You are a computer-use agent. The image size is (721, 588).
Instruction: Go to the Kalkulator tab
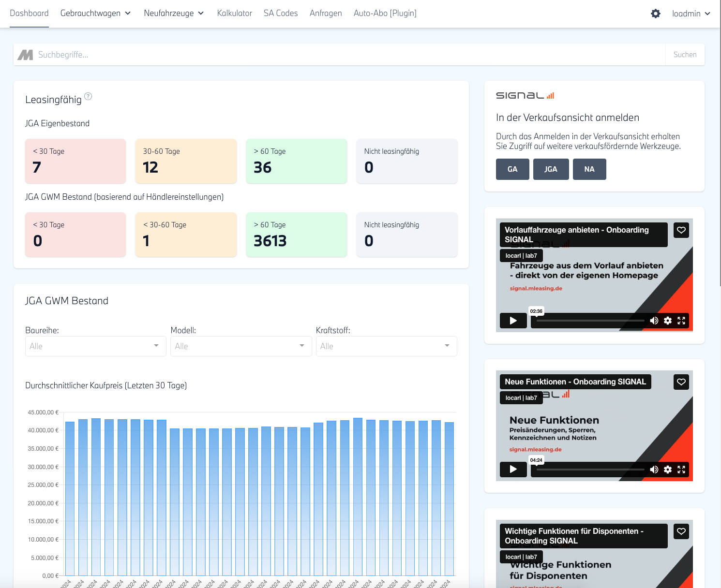pyautogui.click(x=235, y=14)
